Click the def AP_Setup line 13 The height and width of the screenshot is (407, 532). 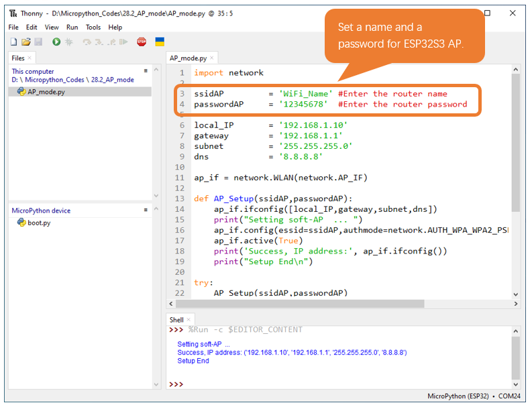[273, 198]
